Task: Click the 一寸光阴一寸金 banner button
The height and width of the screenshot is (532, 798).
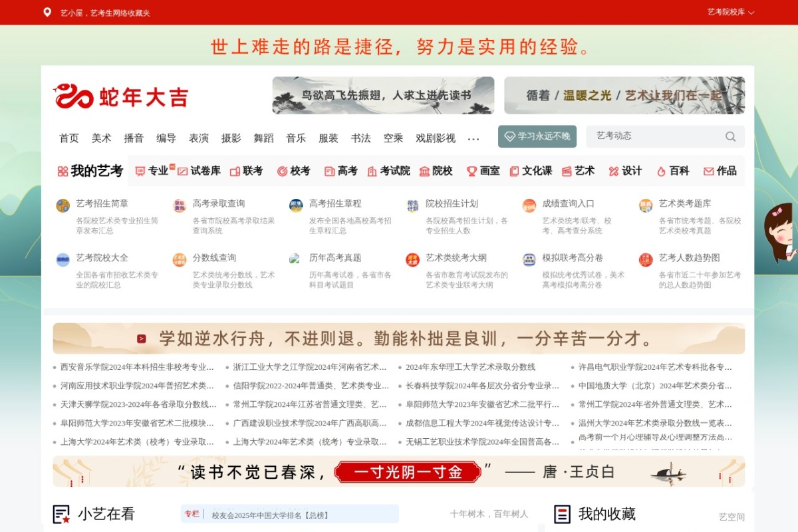Action: (408, 472)
